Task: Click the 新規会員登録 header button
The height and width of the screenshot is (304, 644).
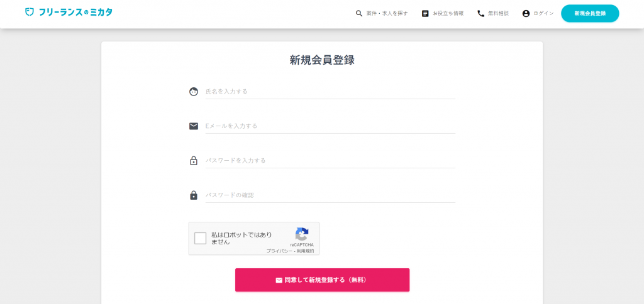Action: (590, 14)
